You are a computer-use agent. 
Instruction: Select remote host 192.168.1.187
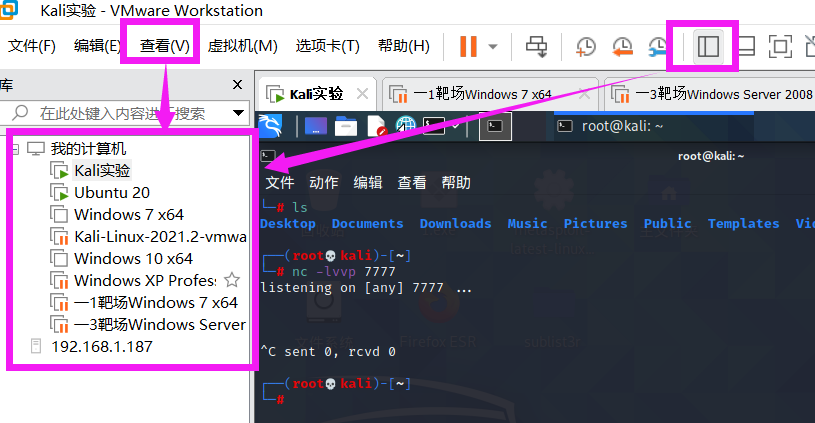[102, 347]
